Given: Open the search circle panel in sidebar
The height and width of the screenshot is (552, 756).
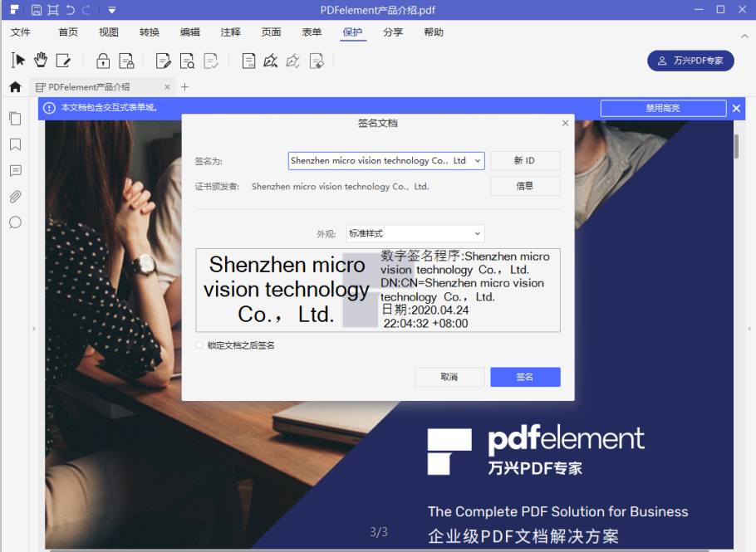Looking at the screenshot, I should point(15,222).
